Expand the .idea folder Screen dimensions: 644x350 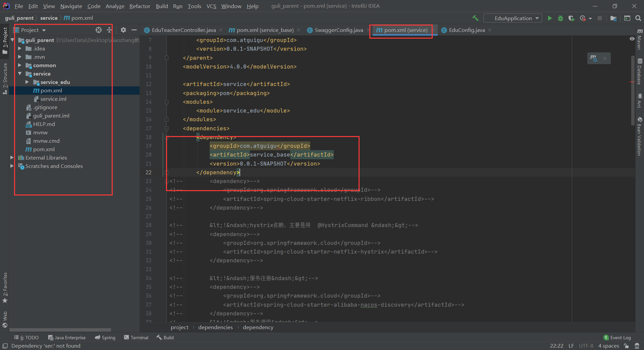tap(20, 48)
